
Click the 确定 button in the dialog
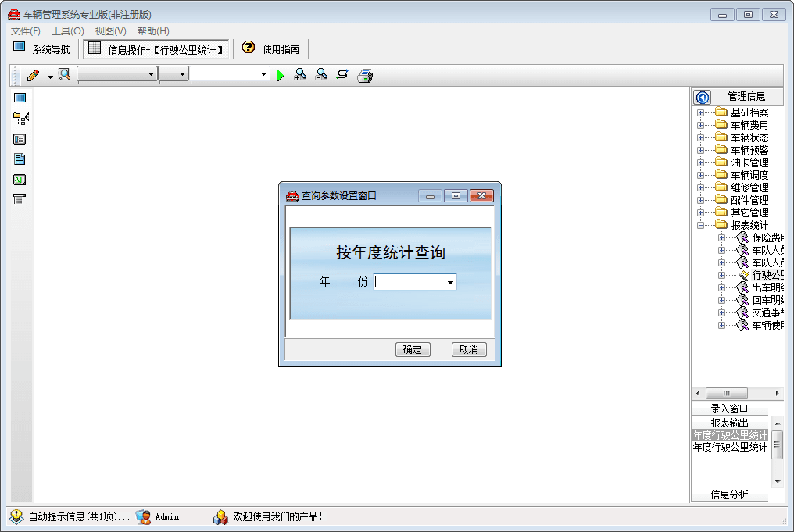coord(413,349)
